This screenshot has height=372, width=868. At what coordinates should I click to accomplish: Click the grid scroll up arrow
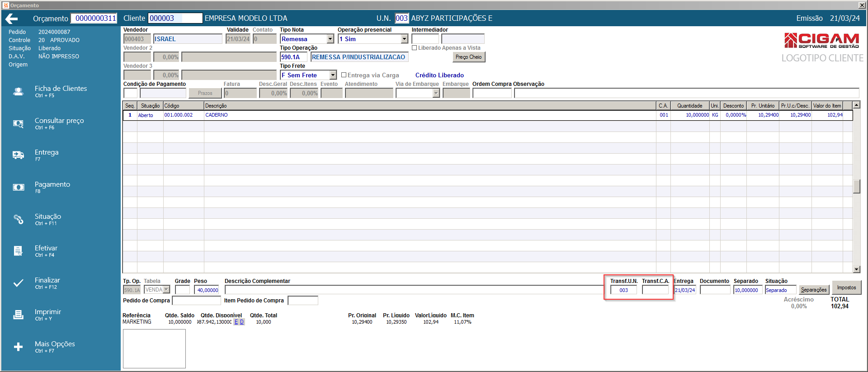click(x=856, y=105)
